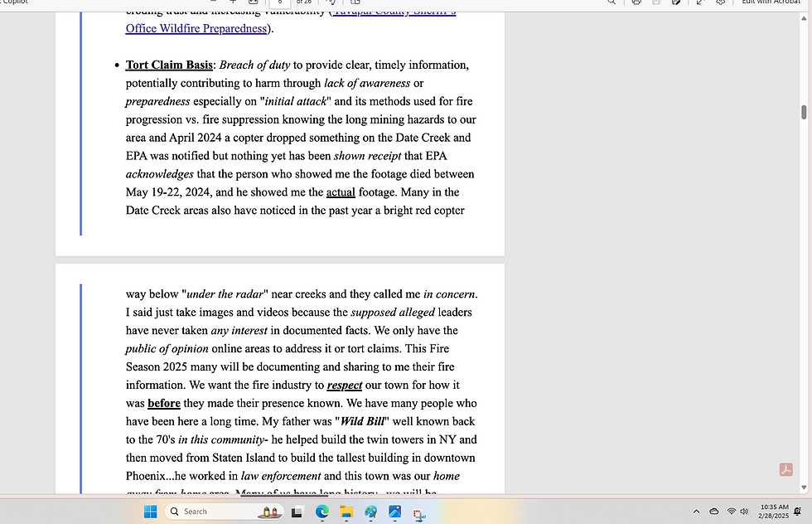Open Task View from the taskbar

(x=297, y=512)
